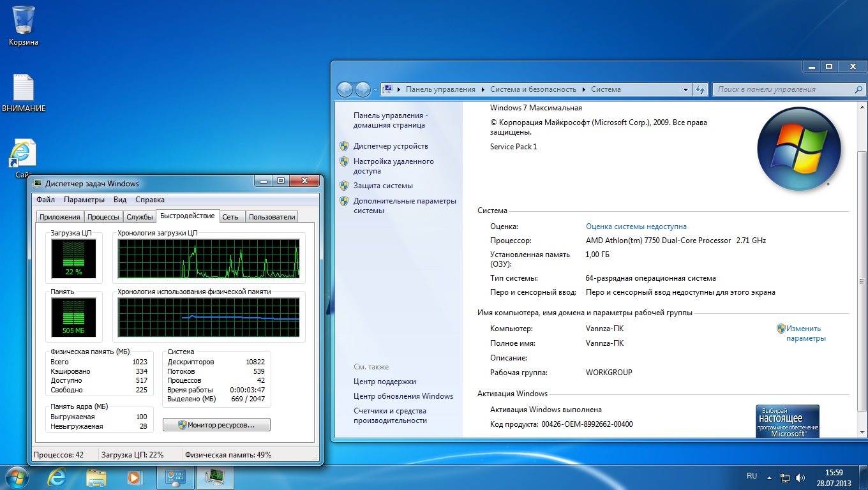
Task: Click the RU language indicator in tray
Action: [752, 476]
